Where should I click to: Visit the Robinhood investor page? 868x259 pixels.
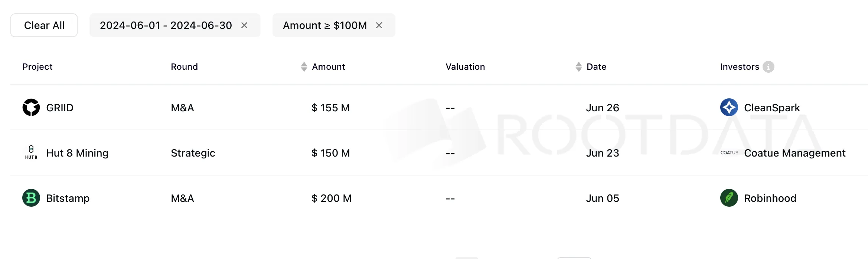[770, 198]
